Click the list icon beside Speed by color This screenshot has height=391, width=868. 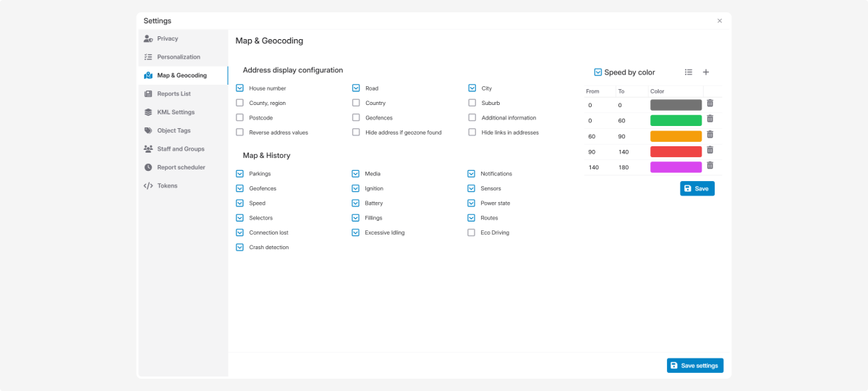click(689, 72)
